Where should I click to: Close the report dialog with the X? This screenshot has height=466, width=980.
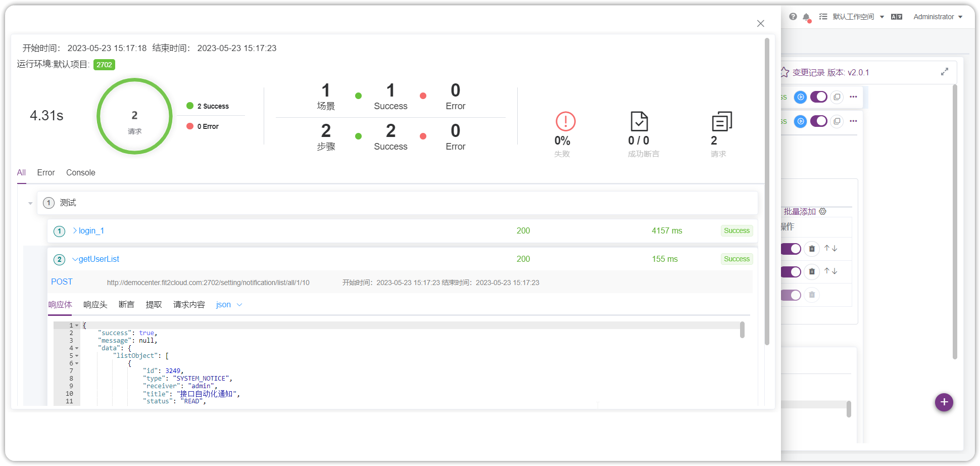click(x=761, y=23)
